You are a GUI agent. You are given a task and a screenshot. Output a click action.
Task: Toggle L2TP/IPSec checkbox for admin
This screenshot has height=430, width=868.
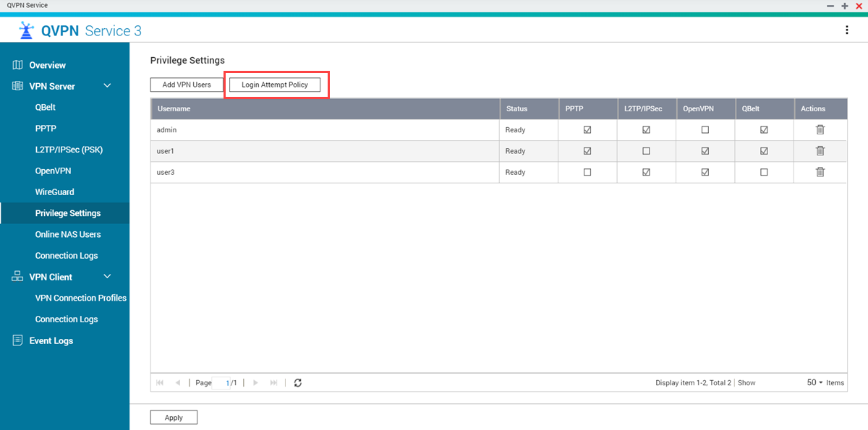[x=646, y=130]
